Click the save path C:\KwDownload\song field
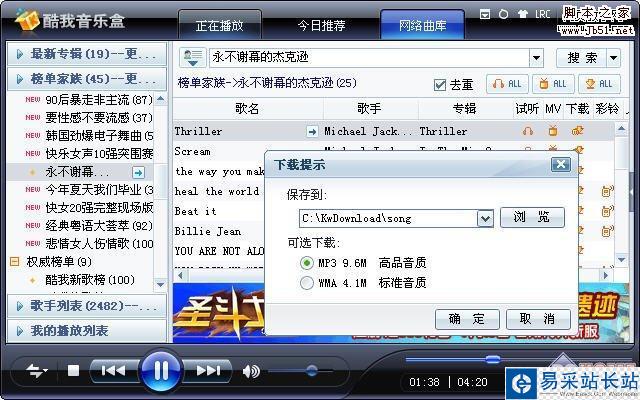Image resolution: width=640 pixels, height=400 pixels. click(388, 218)
